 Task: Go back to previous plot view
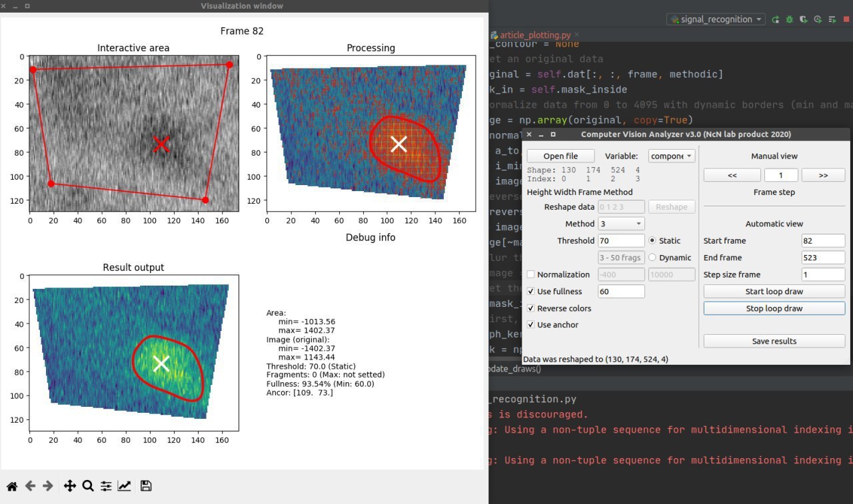(x=30, y=486)
